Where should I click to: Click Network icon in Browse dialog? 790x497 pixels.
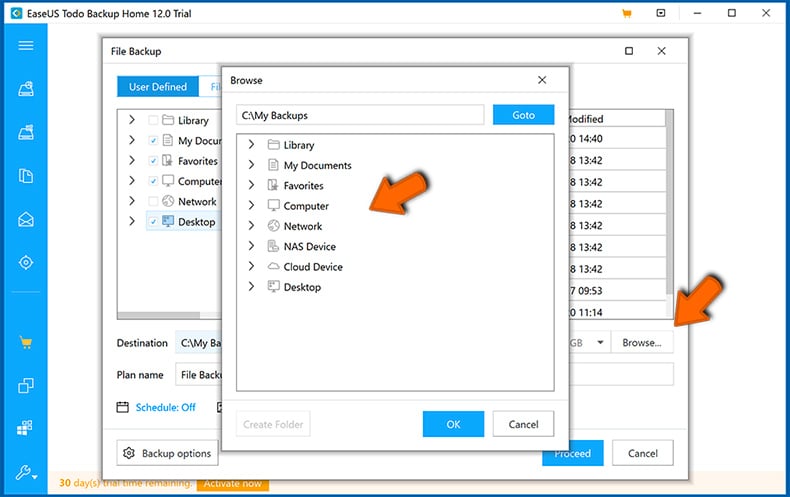[274, 226]
